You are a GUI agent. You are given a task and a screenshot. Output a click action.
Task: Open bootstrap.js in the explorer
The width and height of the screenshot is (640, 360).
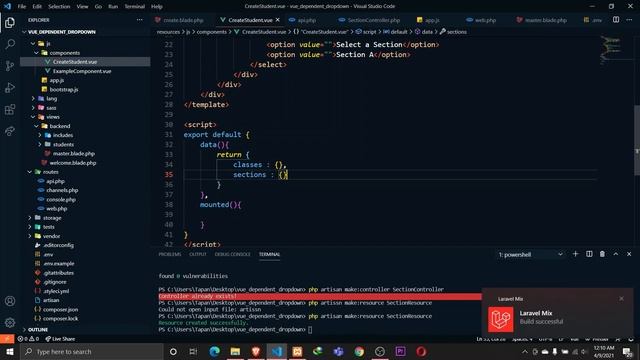click(x=64, y=89)
